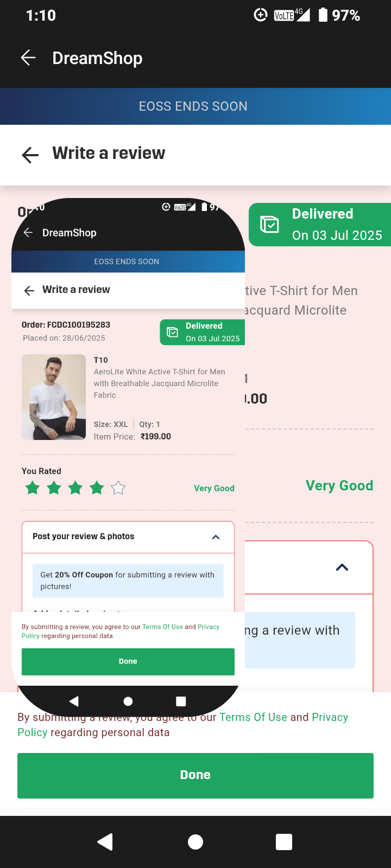Collapse section using the large dark chevron
This screenshot has width=391, height=868.
pyautogui.click(x=342, y=567)
